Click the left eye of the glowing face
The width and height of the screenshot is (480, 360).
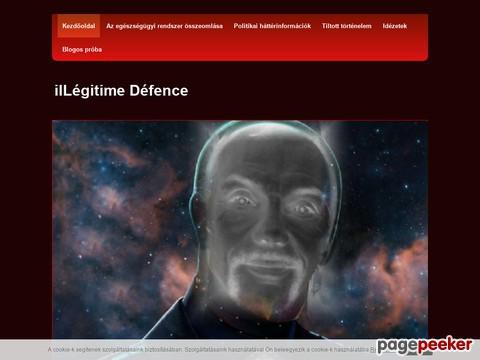pyautogui.click(x=243, y=200)
